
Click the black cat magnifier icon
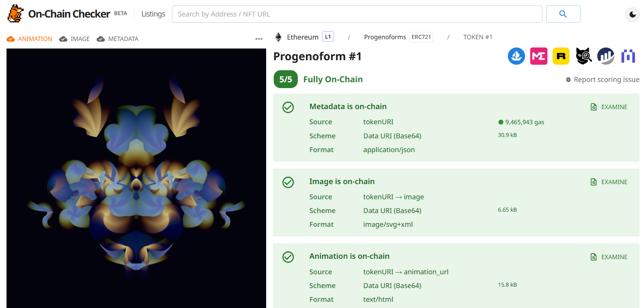(583, 56)
